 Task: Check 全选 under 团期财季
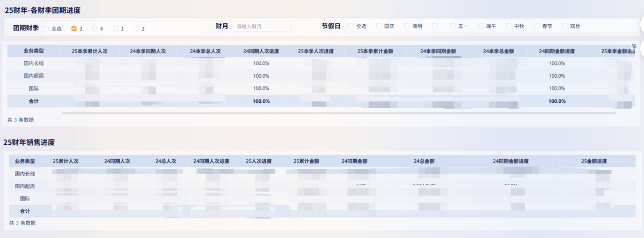46,28
